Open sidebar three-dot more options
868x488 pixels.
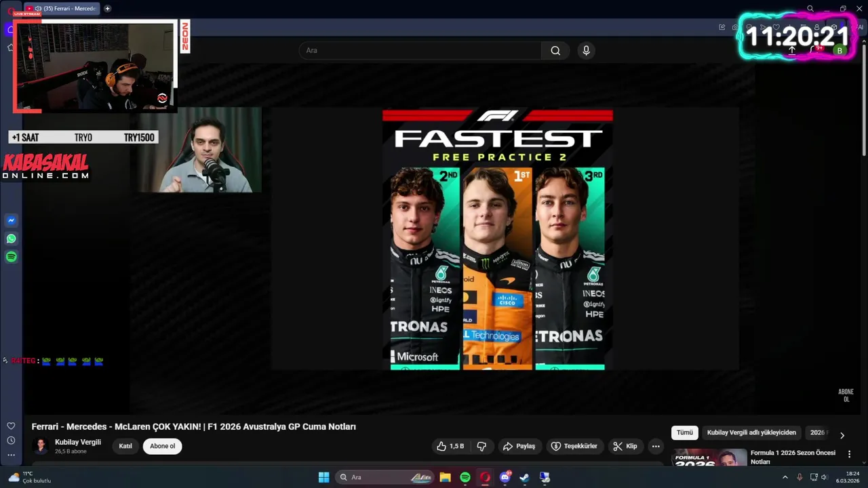coord(11,454)
